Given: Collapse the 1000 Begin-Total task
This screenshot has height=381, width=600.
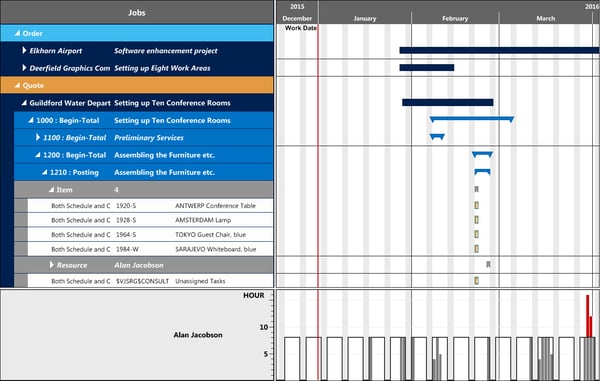Looking at the screenshot, I should point(31,120).
